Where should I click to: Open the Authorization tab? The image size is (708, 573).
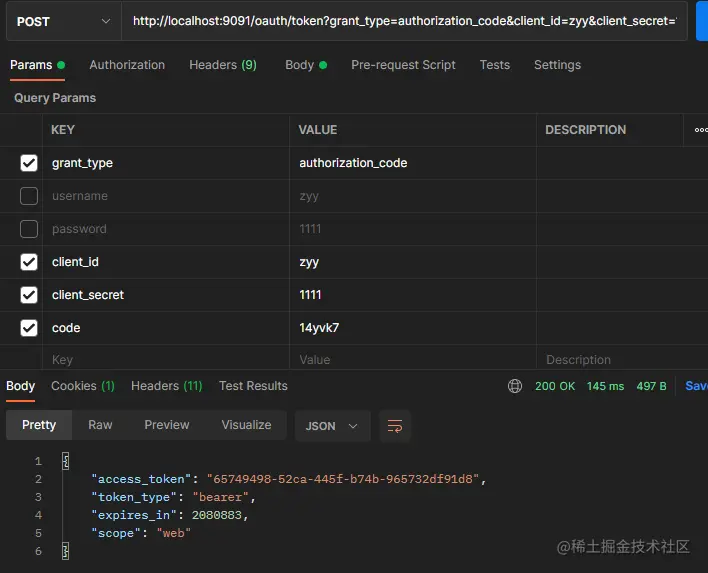coord(127,65)
